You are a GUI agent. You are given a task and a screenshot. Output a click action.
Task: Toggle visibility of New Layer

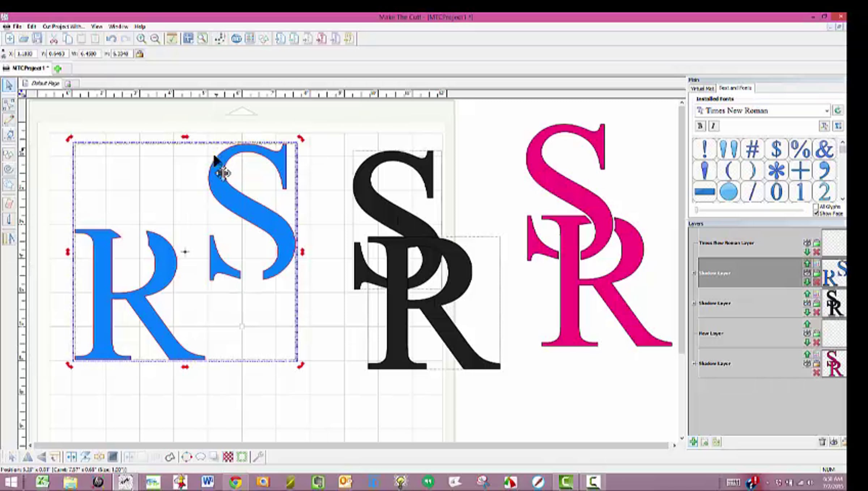[x=807, y=333]
